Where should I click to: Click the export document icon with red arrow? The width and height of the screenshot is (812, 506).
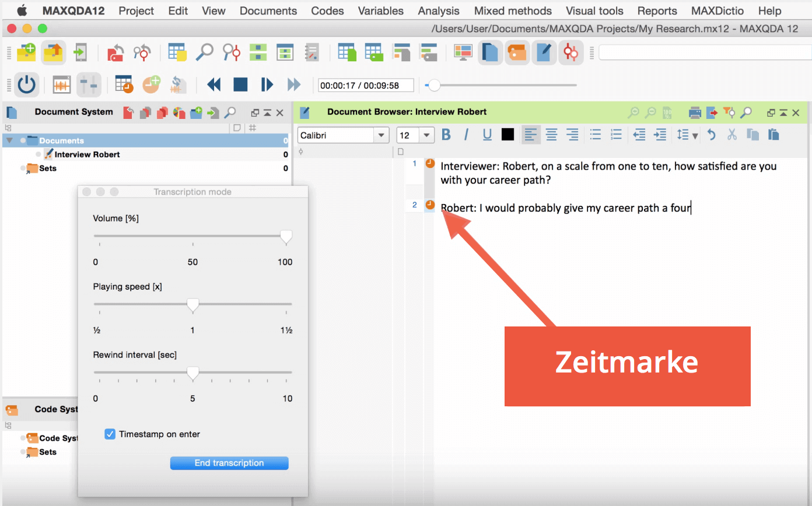(x=711, y=113)
